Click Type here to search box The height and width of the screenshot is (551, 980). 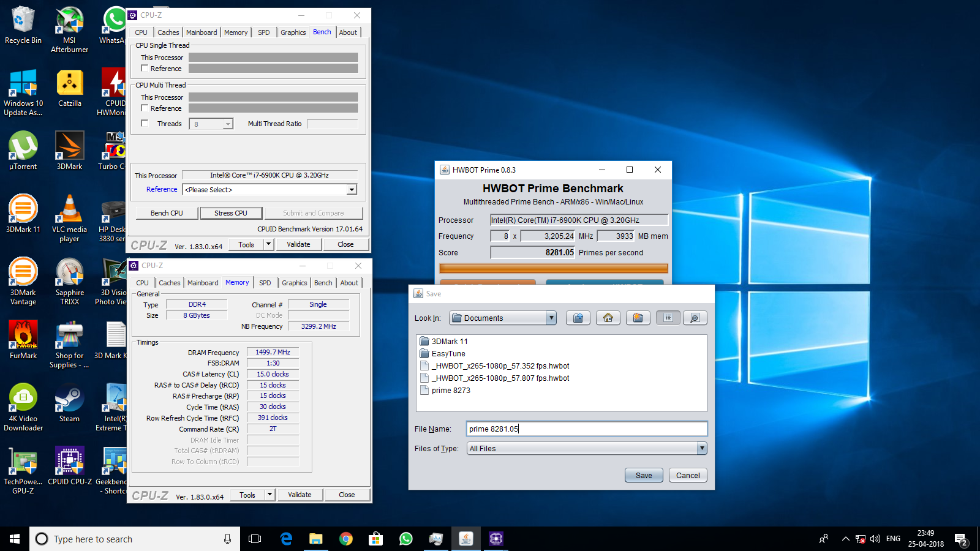(135, 539)
